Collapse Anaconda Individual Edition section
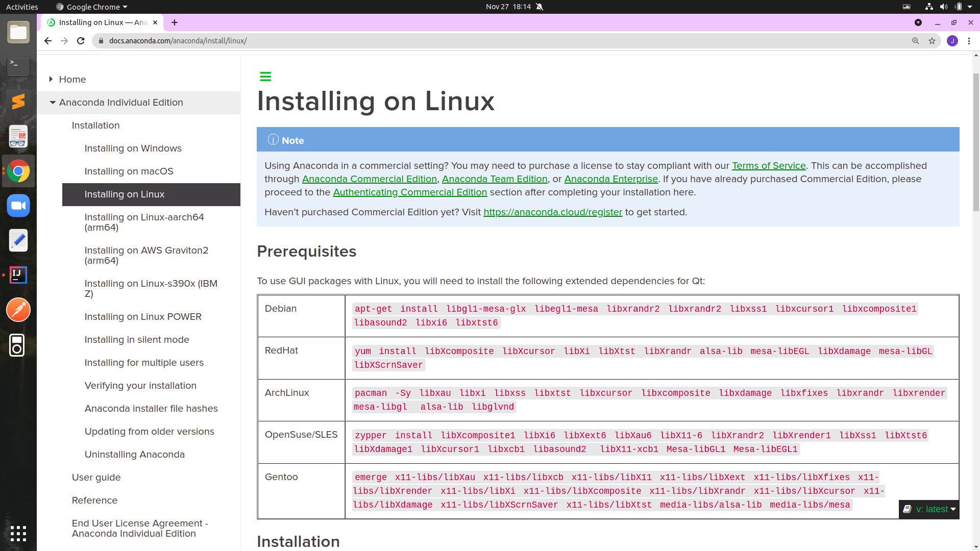Viewport: 980px width, 551px height. (53, 103)
